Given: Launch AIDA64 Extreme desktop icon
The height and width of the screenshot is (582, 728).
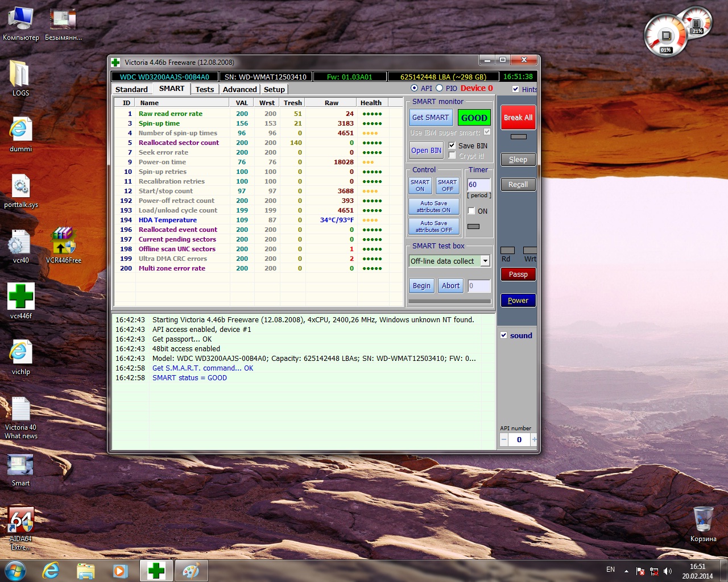Looking at the screenshot, I should (x=20, y=528).
